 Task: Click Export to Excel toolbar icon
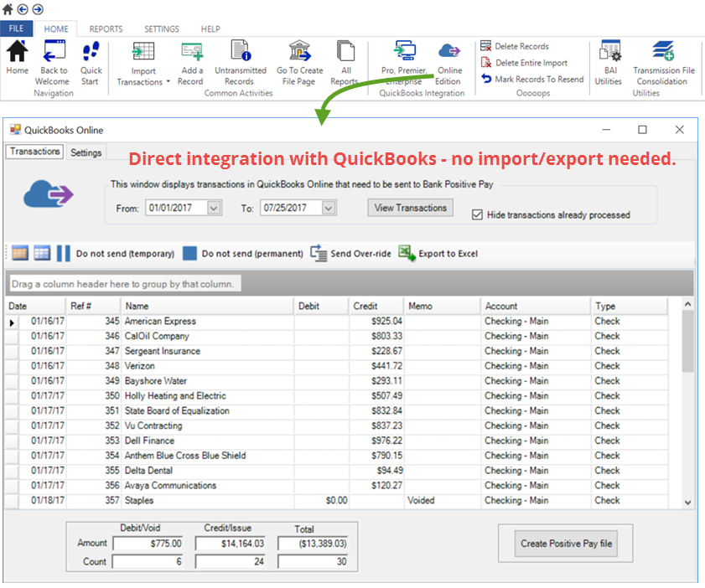(406, 253)
